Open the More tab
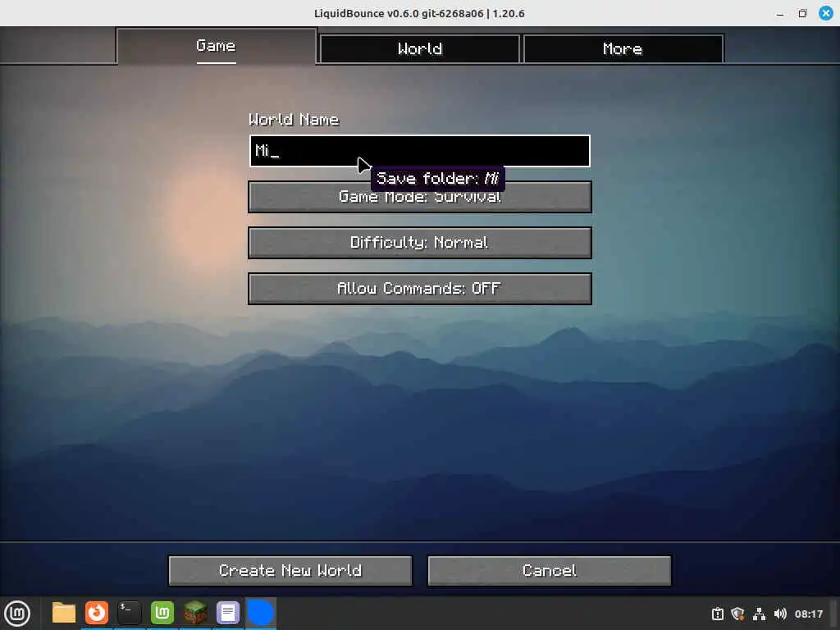 click(x=623, y=48)
